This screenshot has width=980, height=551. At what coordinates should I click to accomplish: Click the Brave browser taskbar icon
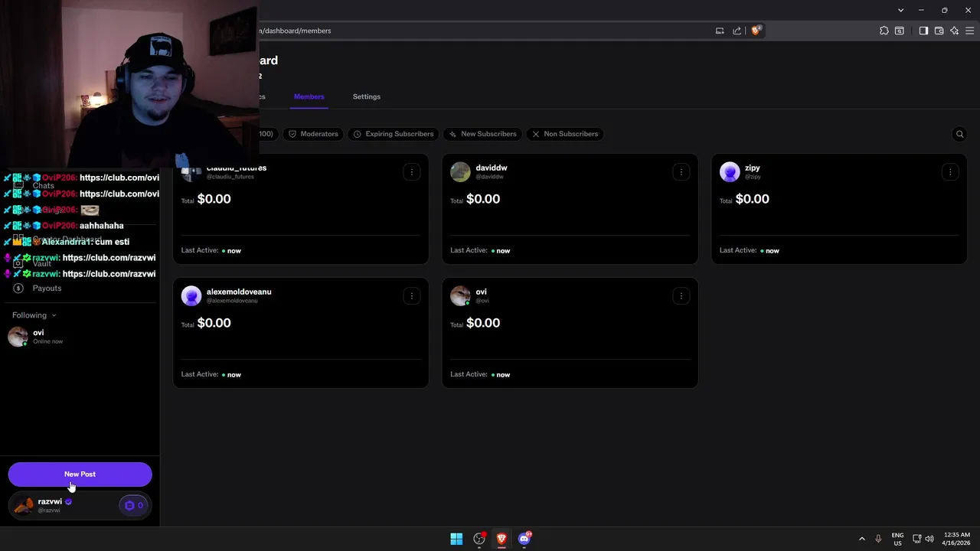point(501,539)
